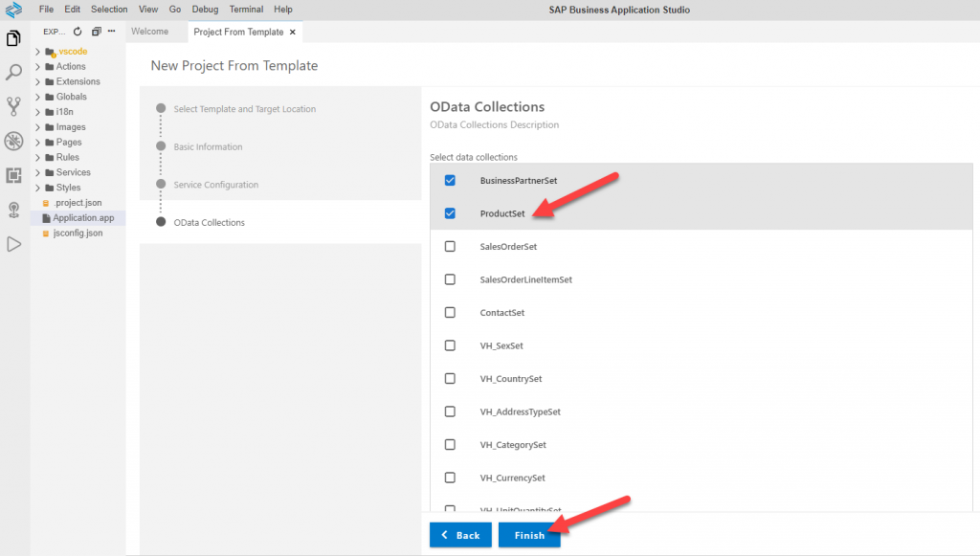
Task: Click the Actions folder icon
Action: click(50, 67)
